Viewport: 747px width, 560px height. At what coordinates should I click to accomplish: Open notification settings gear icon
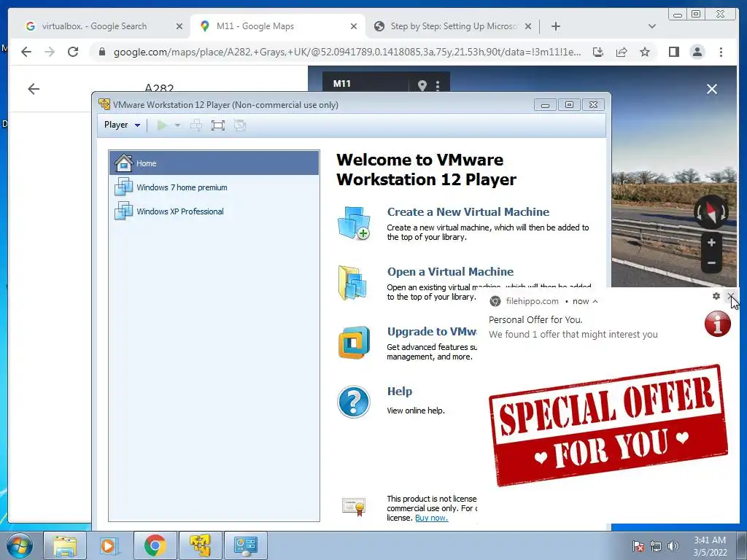pos(716,296)
